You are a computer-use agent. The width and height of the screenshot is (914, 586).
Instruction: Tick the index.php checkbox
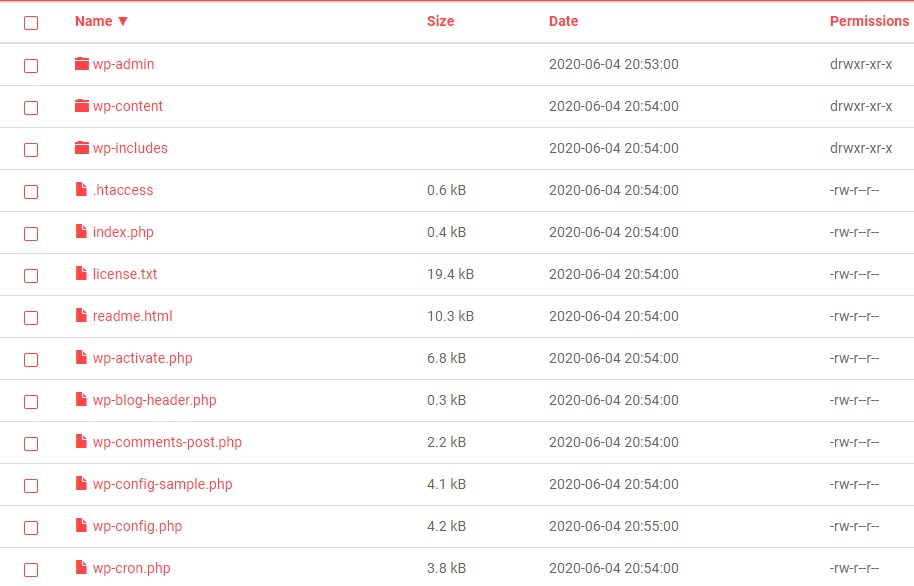pos(31,234)
